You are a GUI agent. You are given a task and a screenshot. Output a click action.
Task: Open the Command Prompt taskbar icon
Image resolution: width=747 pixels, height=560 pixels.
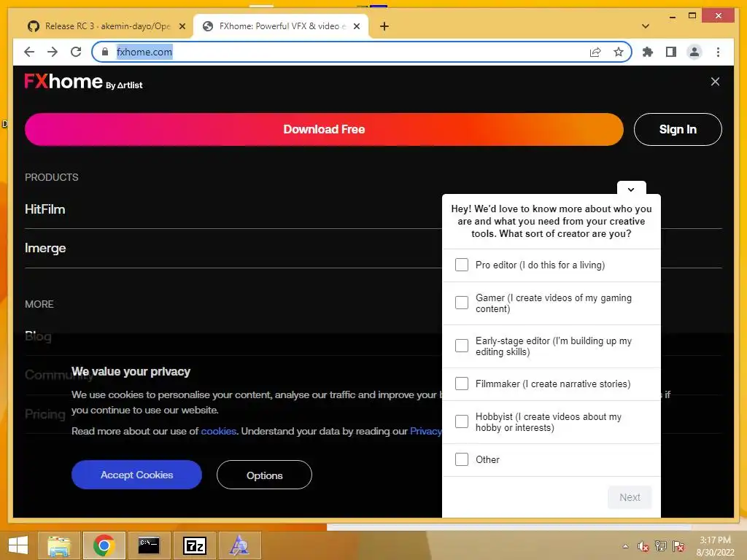[x=149, y=545]
